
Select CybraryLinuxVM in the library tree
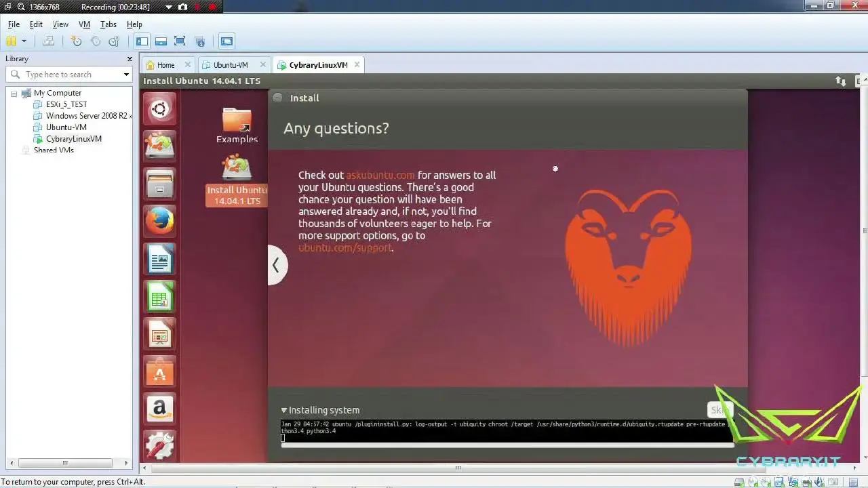click(x=73, y=139)
